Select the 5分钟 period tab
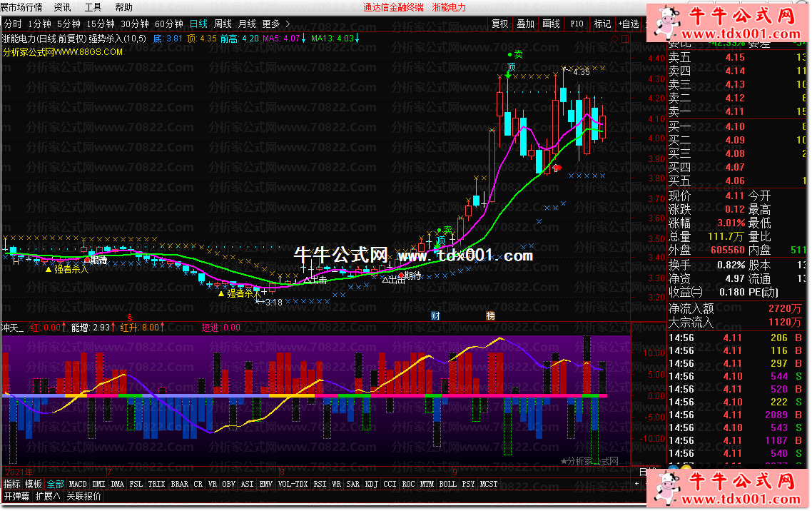This screenshot has height=511, width=812. tap(69, 24)
